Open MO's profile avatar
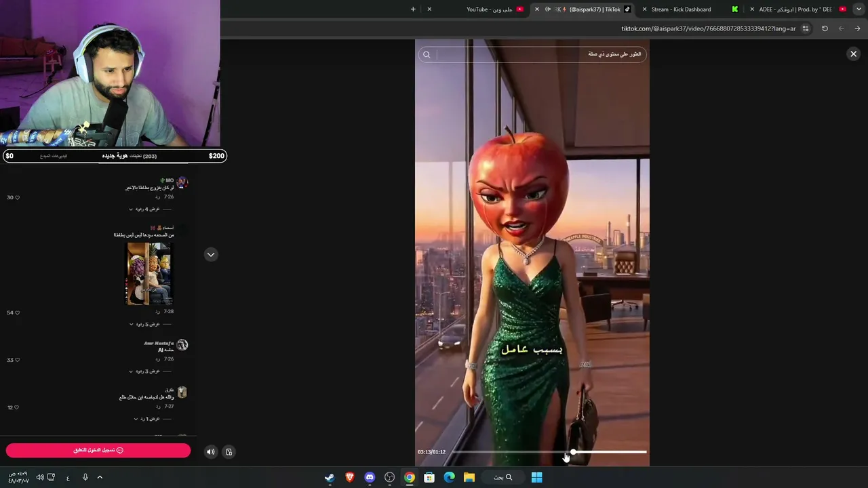This screenshot has height=488, width=868. click(182, 183)
